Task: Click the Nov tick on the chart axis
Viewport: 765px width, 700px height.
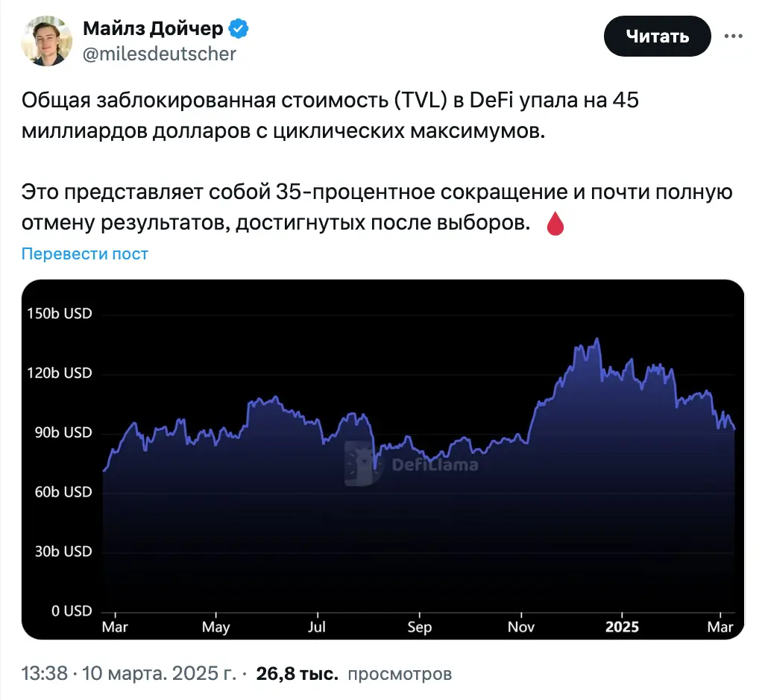Action: coord(521,627)
